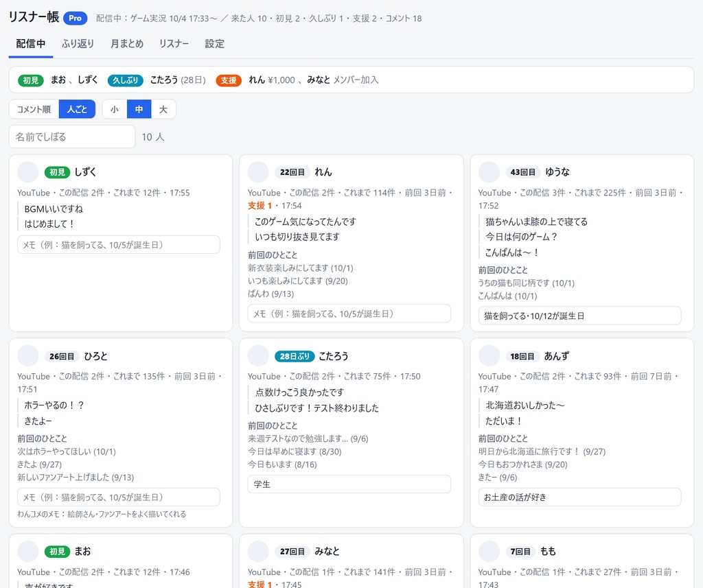This screenshot has width=703, height=588.
Task: Open the 月まとめ tab
Action: point(127,43)
